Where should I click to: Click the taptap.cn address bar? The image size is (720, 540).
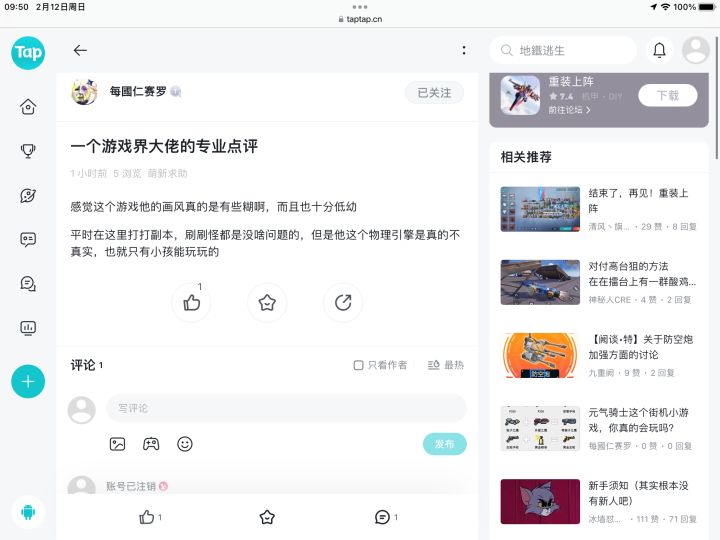(360, 19)
